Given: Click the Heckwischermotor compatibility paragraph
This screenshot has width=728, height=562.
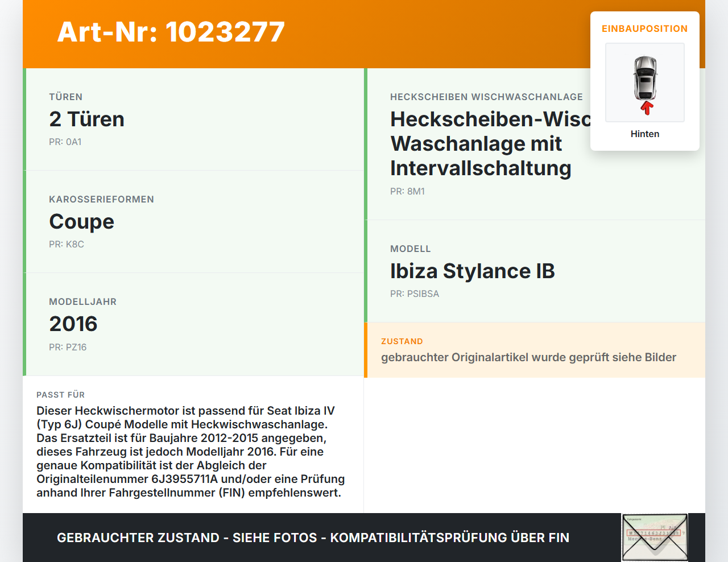Looking at the screenshot, I should click(191, 452).
